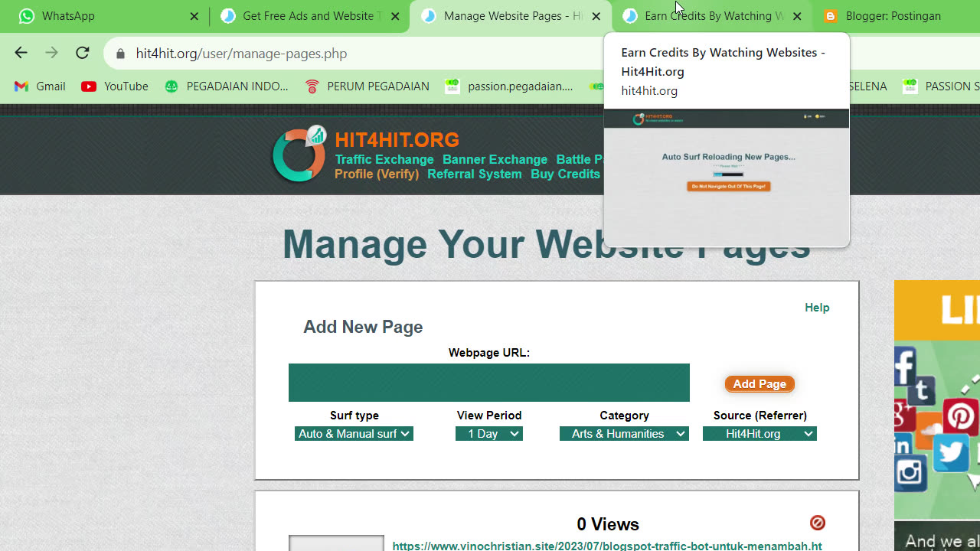
Task: Click the Tumblr icon in the side banner
Action: (x=921, y=390)
